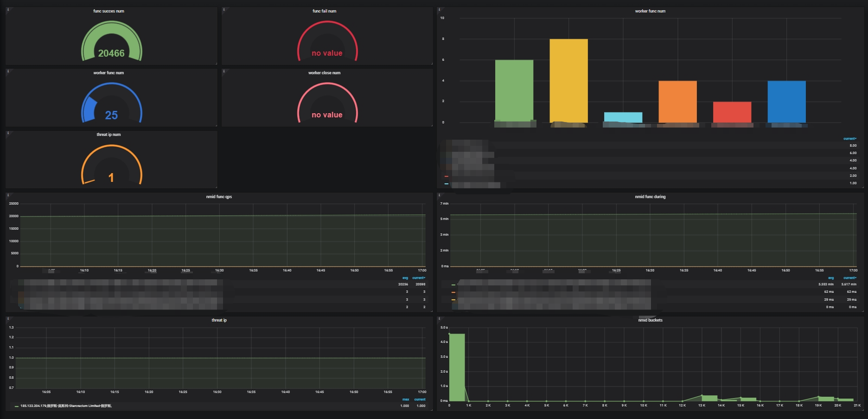The height and width of the screenshot is (419, 868).
Task: Click the 16:30 label on nmid func qps axis
Action: [x=219, y=271]
